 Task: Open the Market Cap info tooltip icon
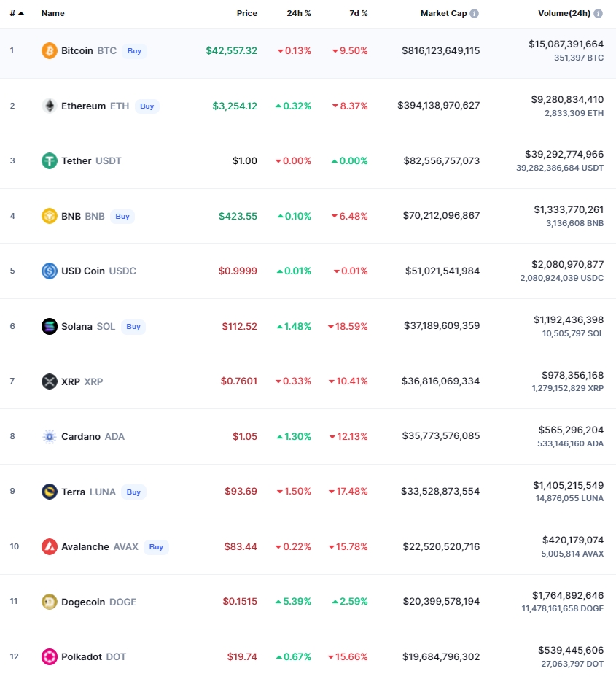pos(475,14)
